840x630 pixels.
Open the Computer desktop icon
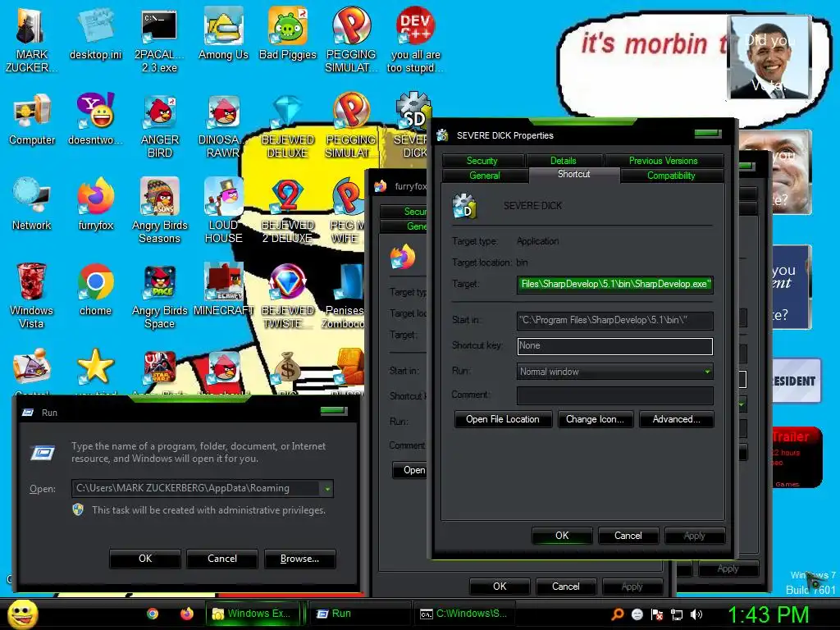point(32,119)
